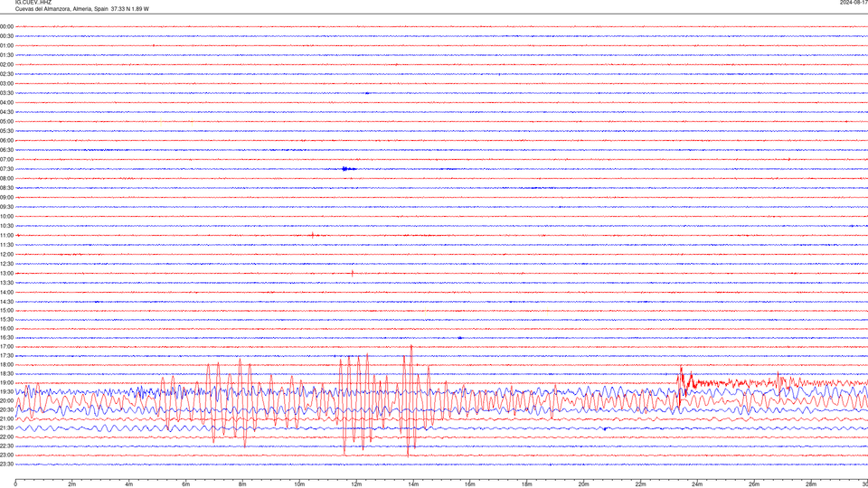The height and width of the screenshot is (488, 868).
Task: Click the 28m tick on time axis
Action: [x=811, y=484]
